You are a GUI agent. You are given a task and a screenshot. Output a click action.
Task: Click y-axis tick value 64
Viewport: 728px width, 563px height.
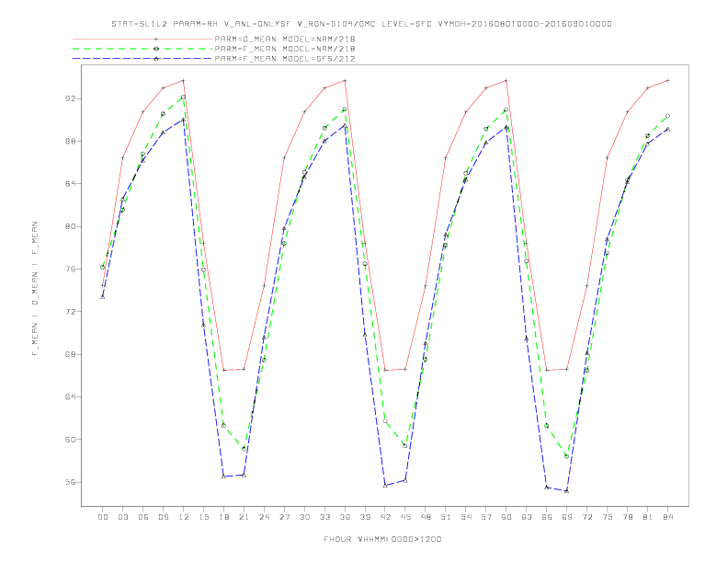(x=70, y=396)
